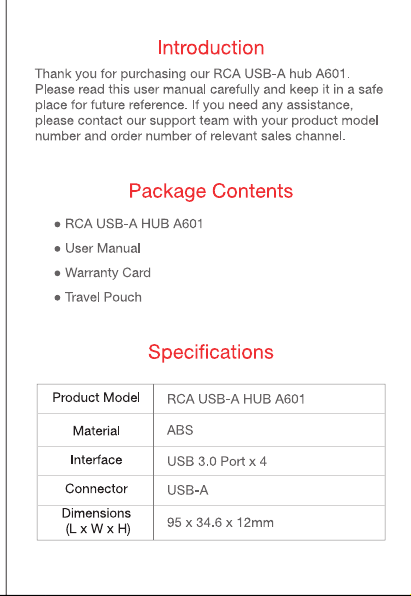This screenshot has width=411, height=596.
Task: Click the "please contact our support team" line
Action: (x=207, y=120)
